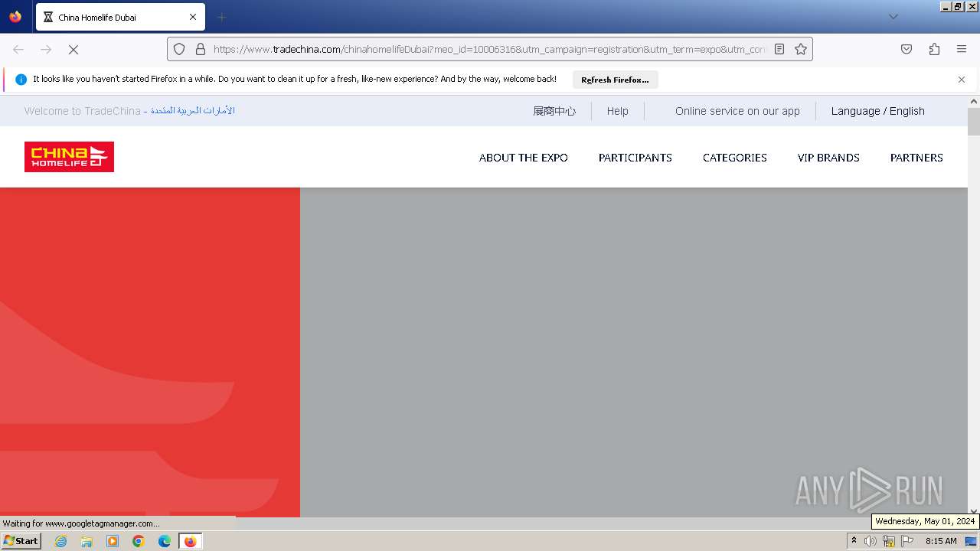This screenshot has height=551, width=980.
Task: Open PARTNERS menu item
Action: point(916,158)
